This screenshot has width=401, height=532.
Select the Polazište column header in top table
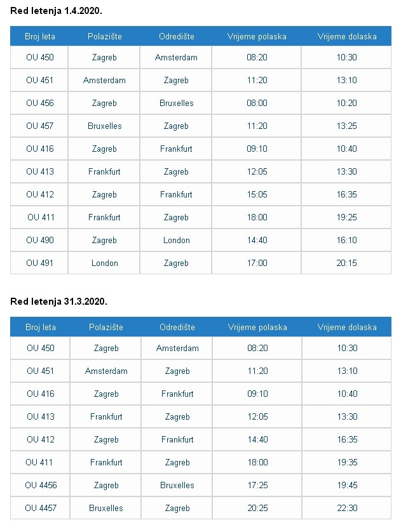click(104, 36)
